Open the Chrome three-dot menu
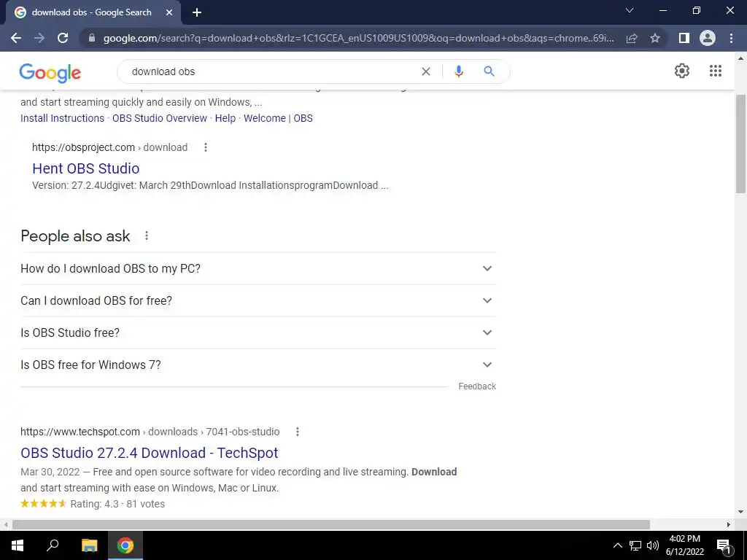Viewport: 747px width, 560px height. coord(731,38)
